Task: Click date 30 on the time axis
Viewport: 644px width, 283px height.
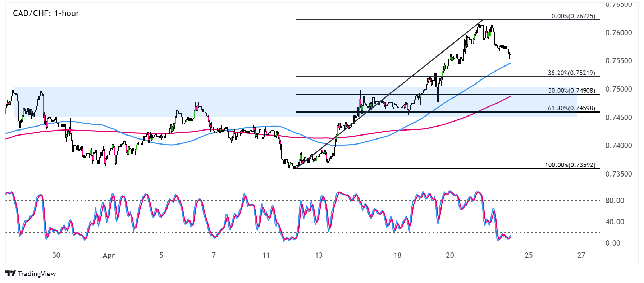Action: 56,255
